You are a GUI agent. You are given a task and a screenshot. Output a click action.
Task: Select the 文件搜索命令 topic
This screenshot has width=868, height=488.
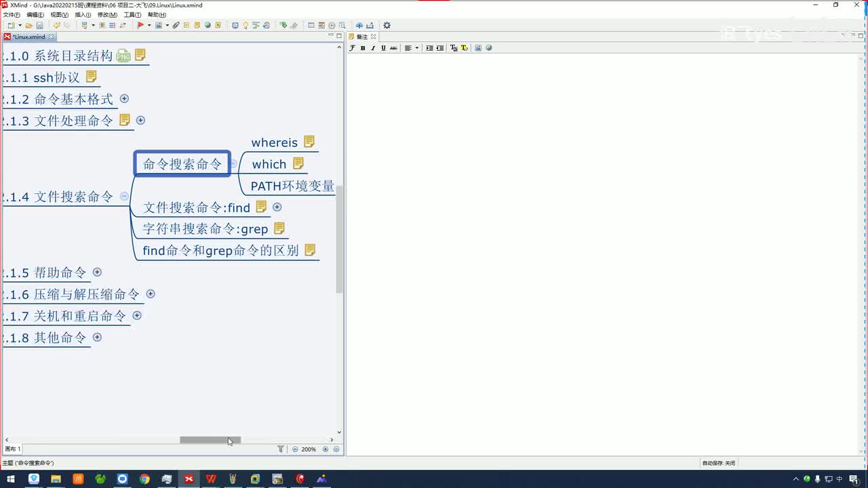tap(74, 197)
